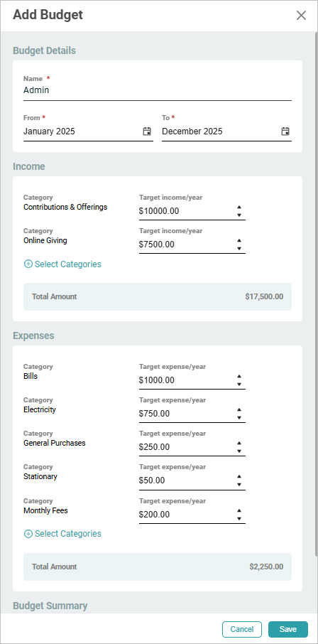This screenshot has height=644, width=318.
Task: Click the plus icon beside Expenses Select Categories
Action: click(x=28, y=534)
